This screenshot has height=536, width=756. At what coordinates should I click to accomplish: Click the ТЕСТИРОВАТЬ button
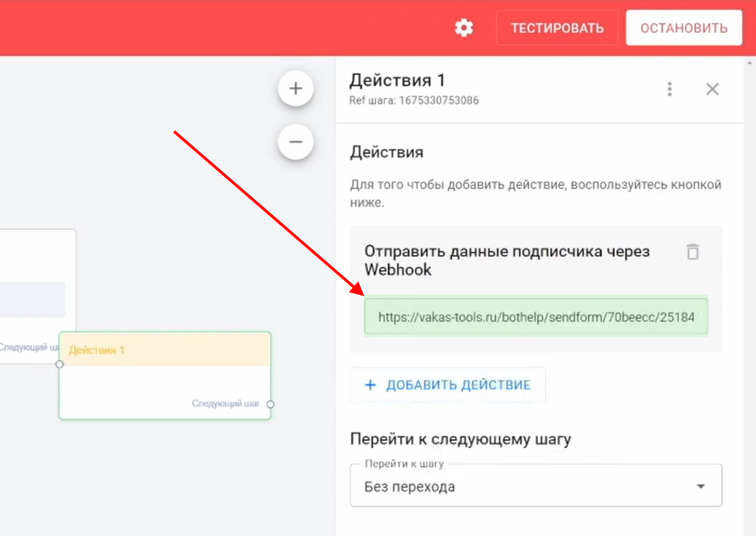[557, 28]
